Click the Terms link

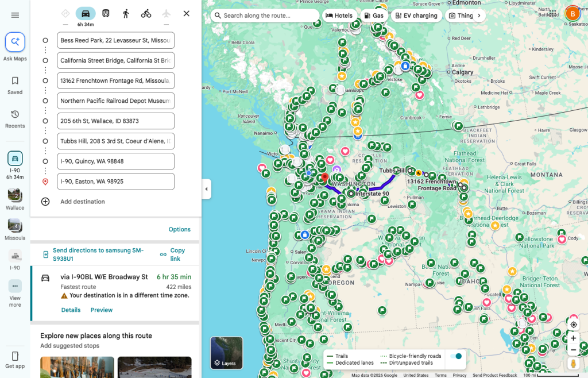tap(440, 375)
